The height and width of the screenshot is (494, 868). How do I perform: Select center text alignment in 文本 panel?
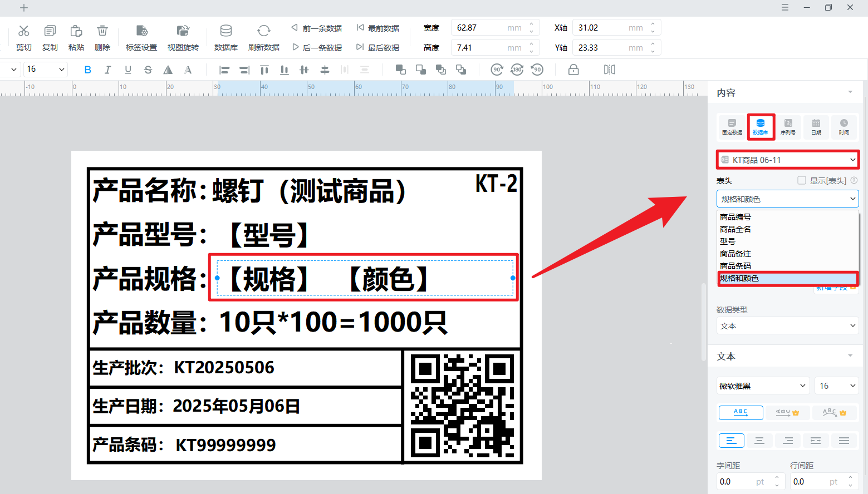(759, 441)
